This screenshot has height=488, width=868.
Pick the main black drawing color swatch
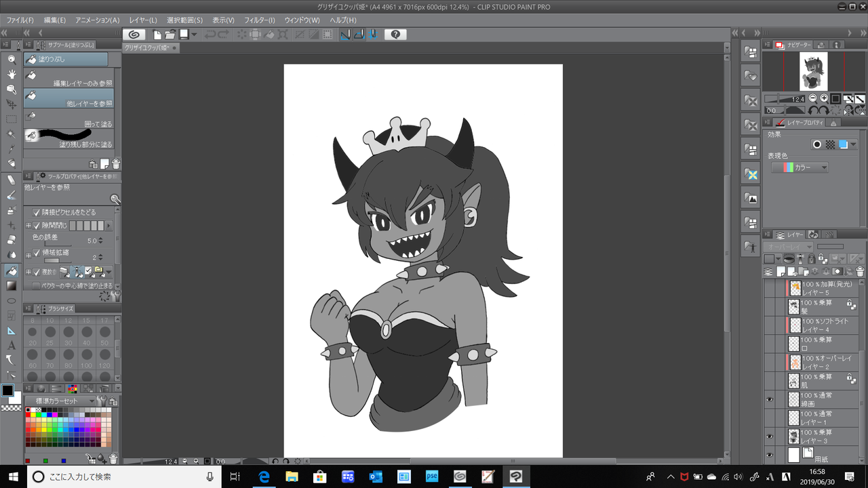(7, 390)
